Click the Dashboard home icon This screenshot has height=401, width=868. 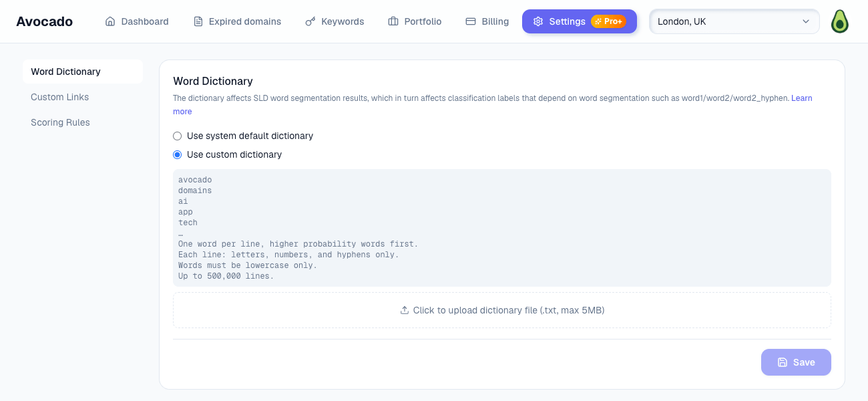[x=110, y=21]
